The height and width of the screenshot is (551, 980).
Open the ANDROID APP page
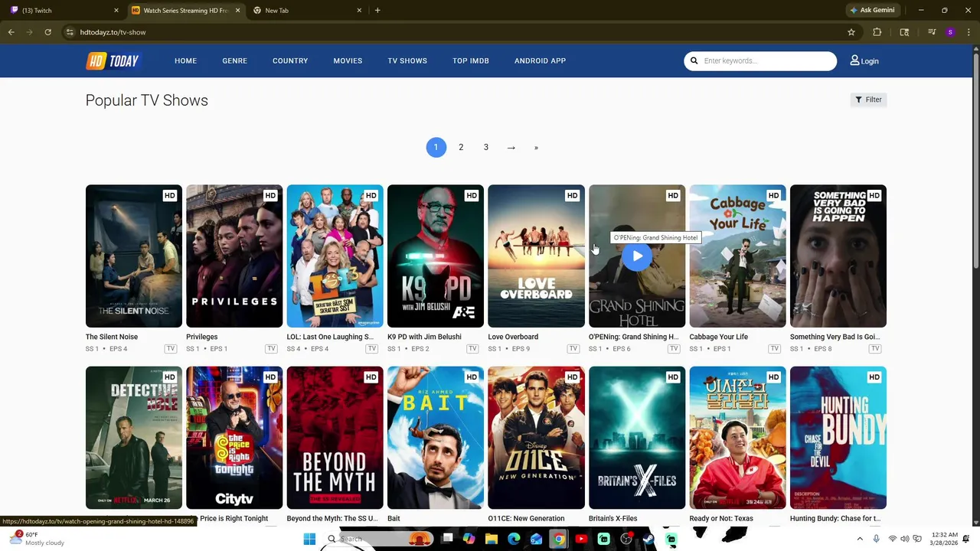(x=540, y=61)
